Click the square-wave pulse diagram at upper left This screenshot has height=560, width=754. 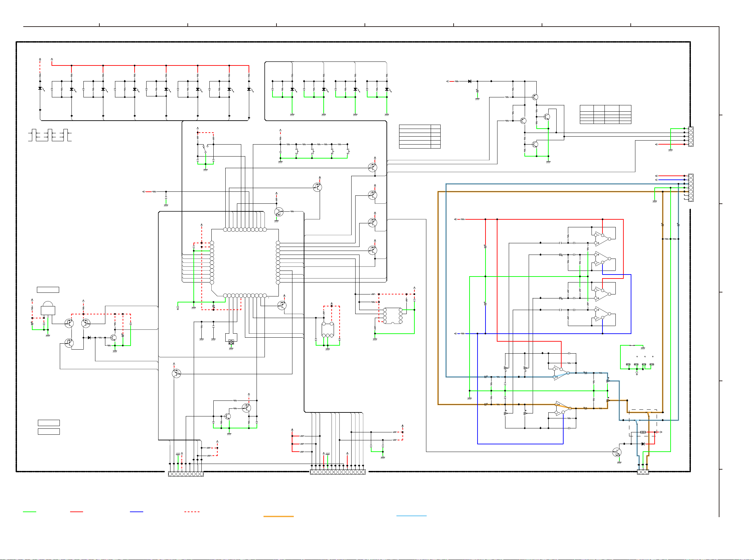coord(50,135)
